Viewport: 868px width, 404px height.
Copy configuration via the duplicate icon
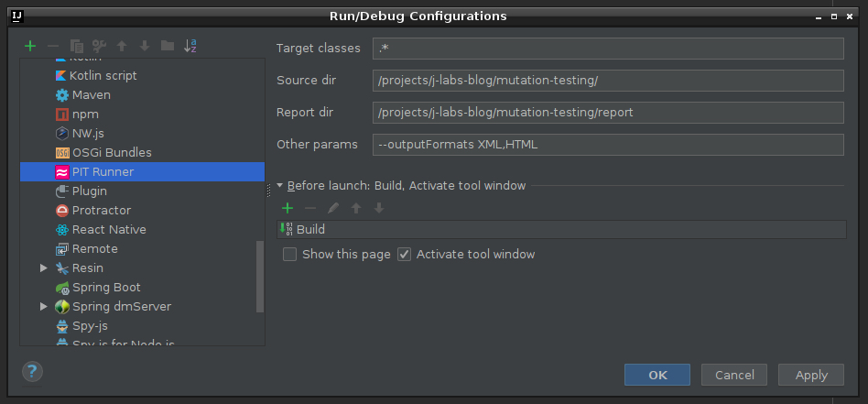(76, 46)
